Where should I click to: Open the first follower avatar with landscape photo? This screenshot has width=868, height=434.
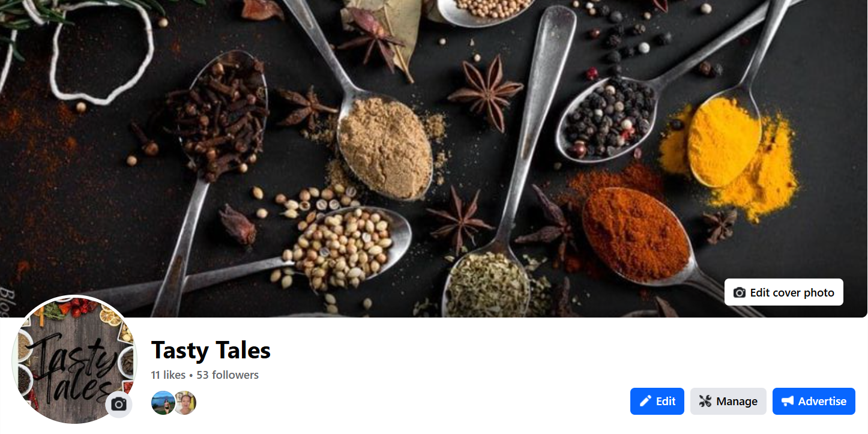(163, 403)
